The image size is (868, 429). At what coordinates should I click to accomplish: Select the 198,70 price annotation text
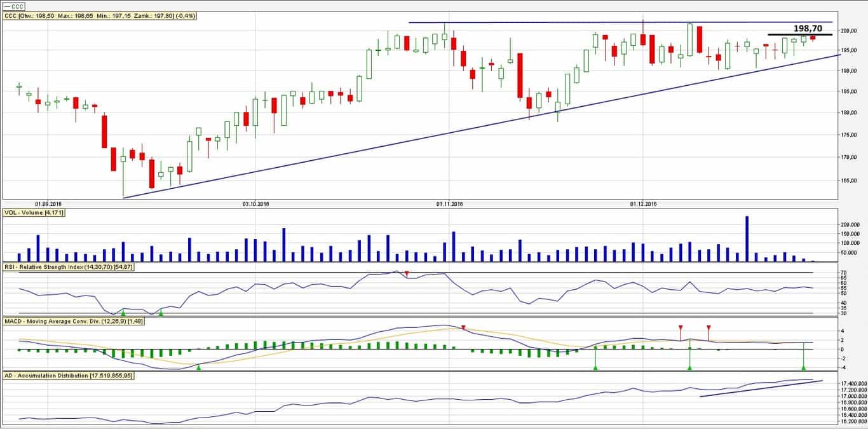pyautogui.click(x=808, y=29)
